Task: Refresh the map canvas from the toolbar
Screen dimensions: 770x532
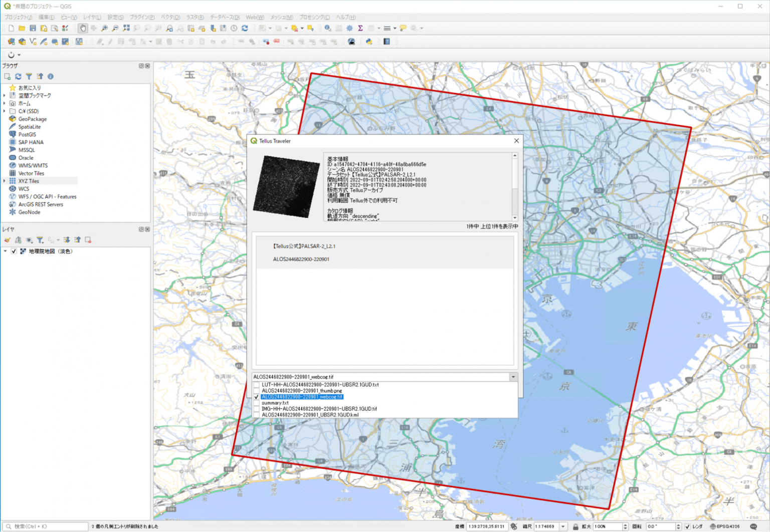Action: point(245,29)
